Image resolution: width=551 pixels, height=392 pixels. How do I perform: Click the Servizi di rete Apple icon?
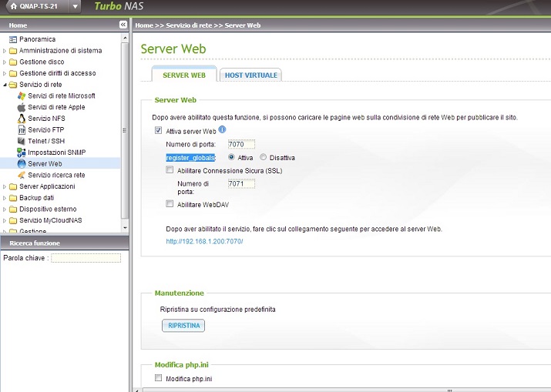point(22,107)
